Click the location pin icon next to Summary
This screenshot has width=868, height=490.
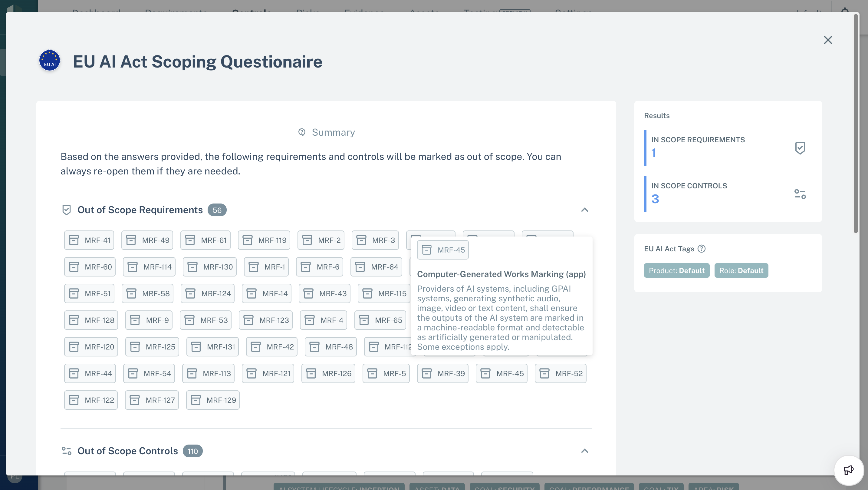(302, 132)
